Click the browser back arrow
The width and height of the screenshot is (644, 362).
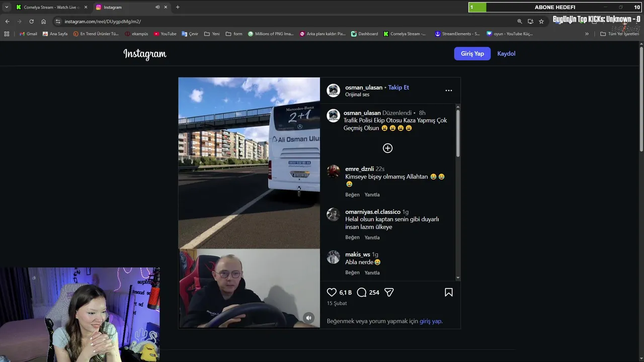coord(7,22)
